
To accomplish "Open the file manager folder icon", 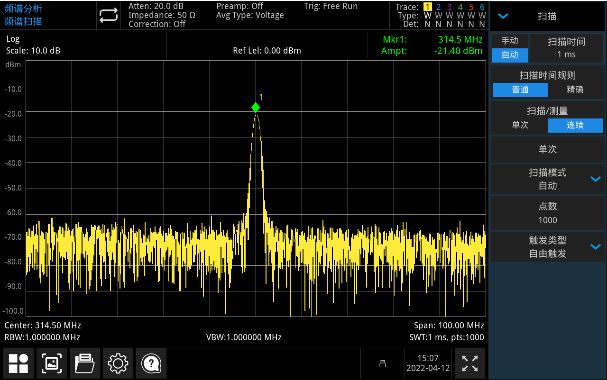I will point(85,363).
